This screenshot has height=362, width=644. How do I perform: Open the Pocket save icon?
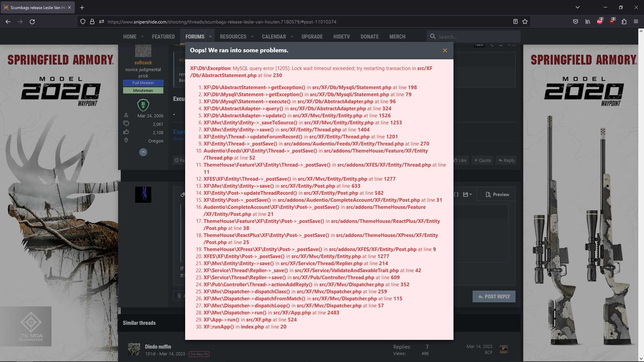(x=576, y=22)
